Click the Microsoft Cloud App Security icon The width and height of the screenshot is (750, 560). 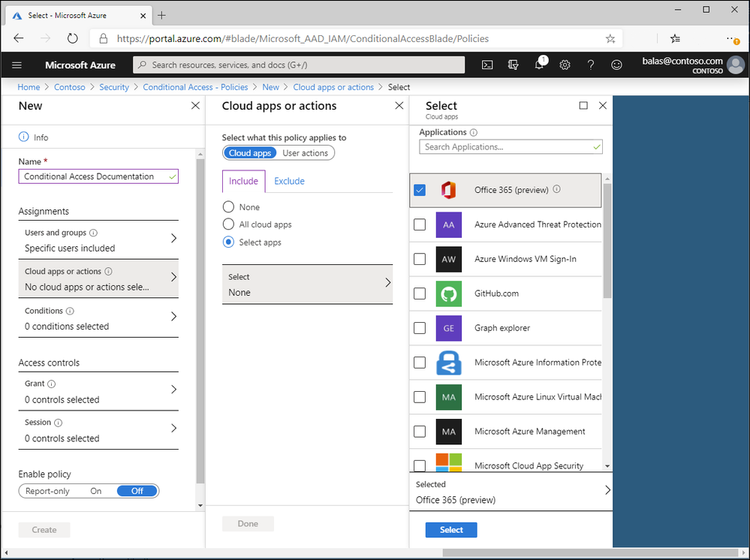448,463
